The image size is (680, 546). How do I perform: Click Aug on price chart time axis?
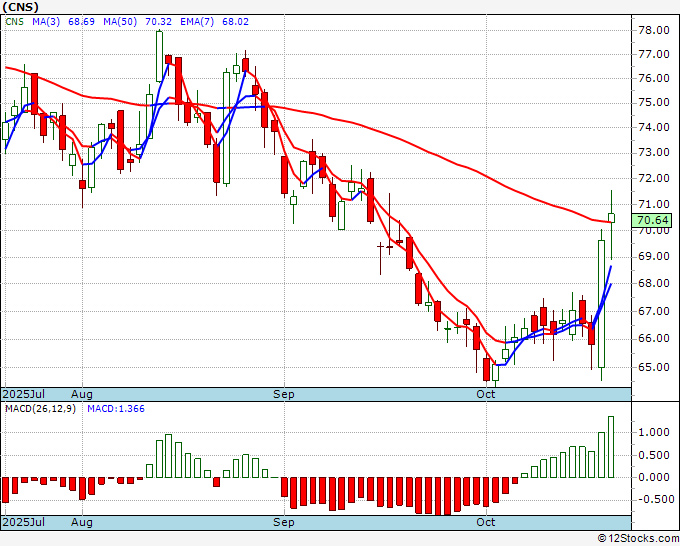pyautogui.click(x=82, y=394)
